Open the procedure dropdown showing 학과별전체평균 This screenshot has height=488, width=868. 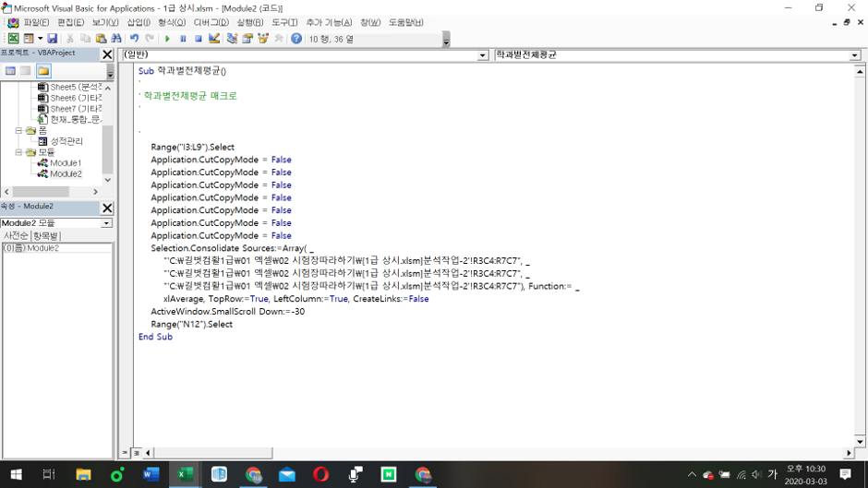point(854,55)
